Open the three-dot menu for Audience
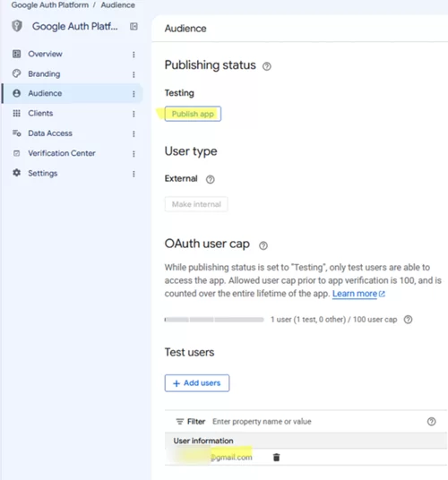Viewport: 448px width, 480px height. [134, 94]
